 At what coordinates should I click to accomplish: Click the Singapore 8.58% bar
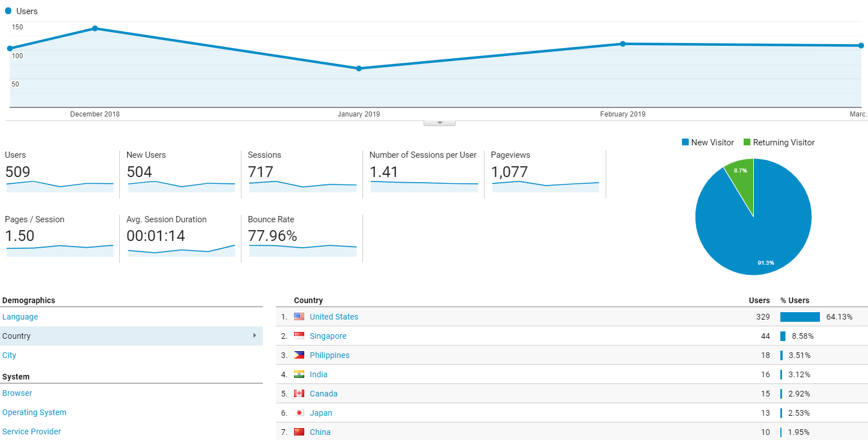[x=783, y=336]
